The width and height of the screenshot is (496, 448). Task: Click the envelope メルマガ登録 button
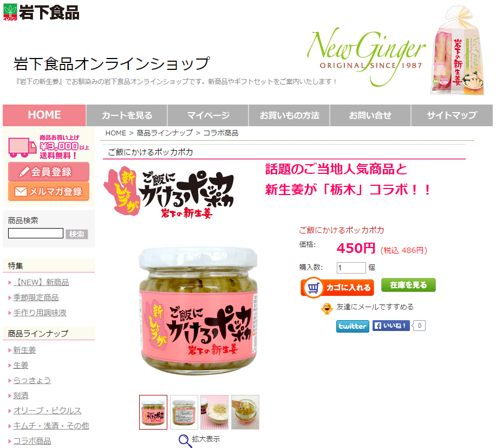[49, 191]
